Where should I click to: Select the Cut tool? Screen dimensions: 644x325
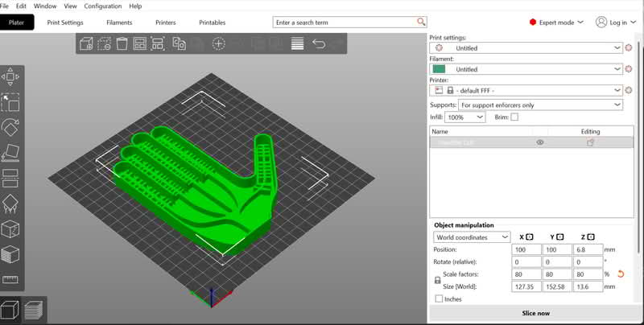tap(10, 179)
